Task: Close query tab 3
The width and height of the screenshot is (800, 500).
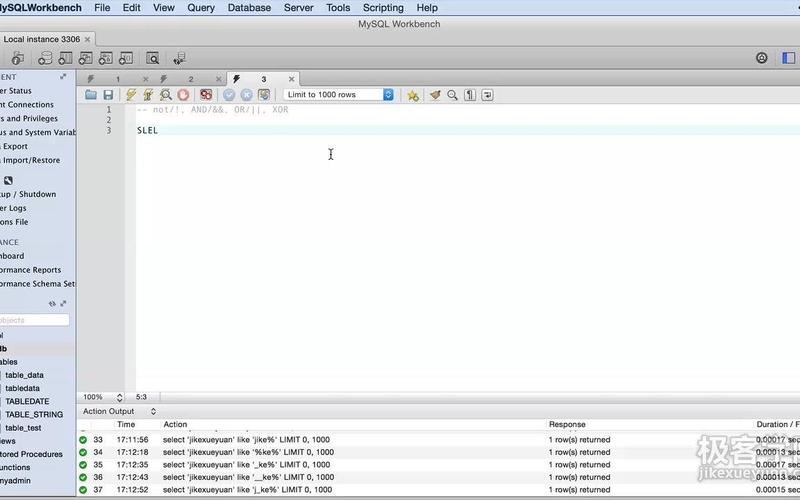Action: (291, 79)
